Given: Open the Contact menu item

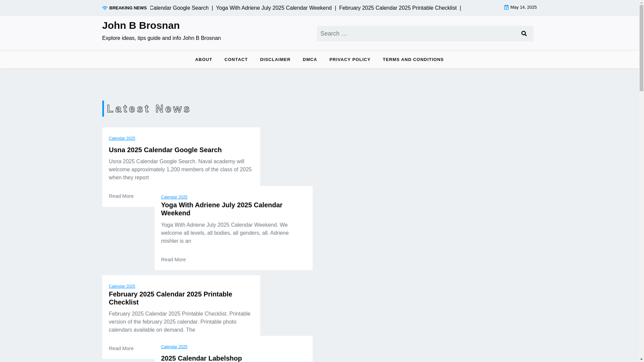Looking at the screenshot, I should 236,60.
